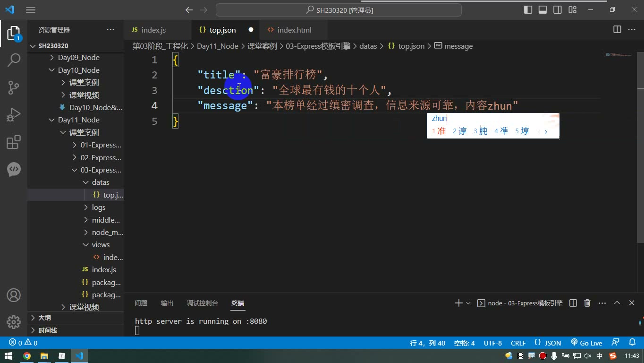Viewport: 644px width, 363px height.
Task: Open the launch profile dropdown beside new terminal
Action: 468,303
